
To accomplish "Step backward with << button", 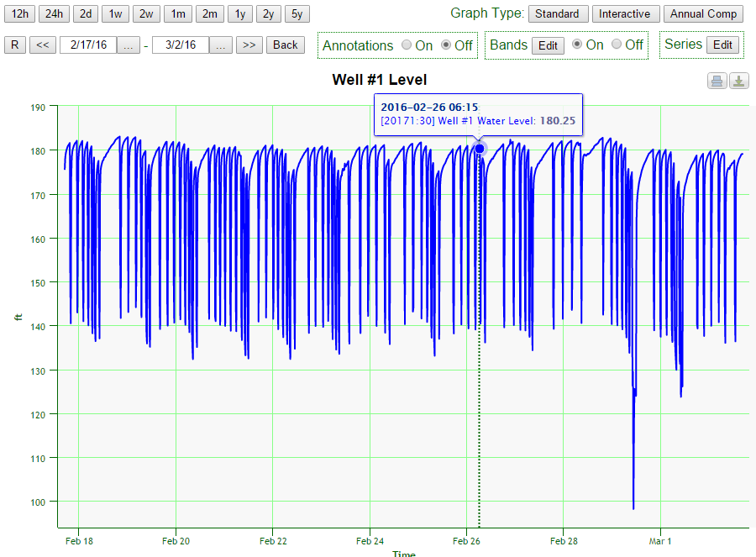I will tap(43, 45).
